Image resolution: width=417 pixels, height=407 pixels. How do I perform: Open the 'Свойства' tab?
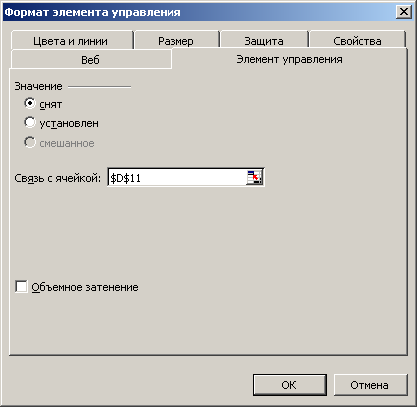coord(357,41)
